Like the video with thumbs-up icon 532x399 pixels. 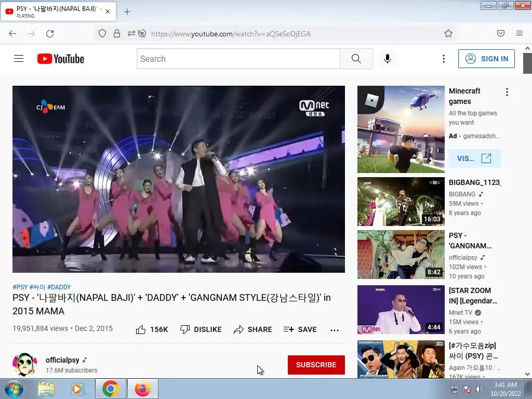point(141,329)
